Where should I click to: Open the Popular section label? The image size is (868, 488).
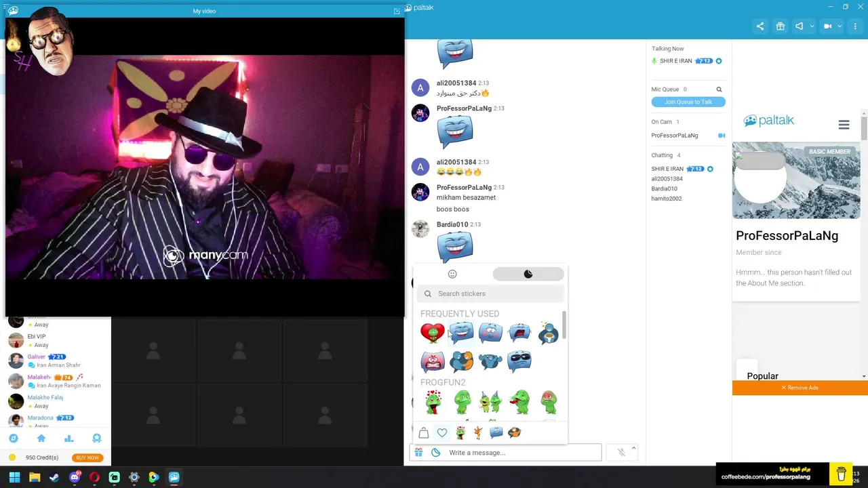click(762, 376)
